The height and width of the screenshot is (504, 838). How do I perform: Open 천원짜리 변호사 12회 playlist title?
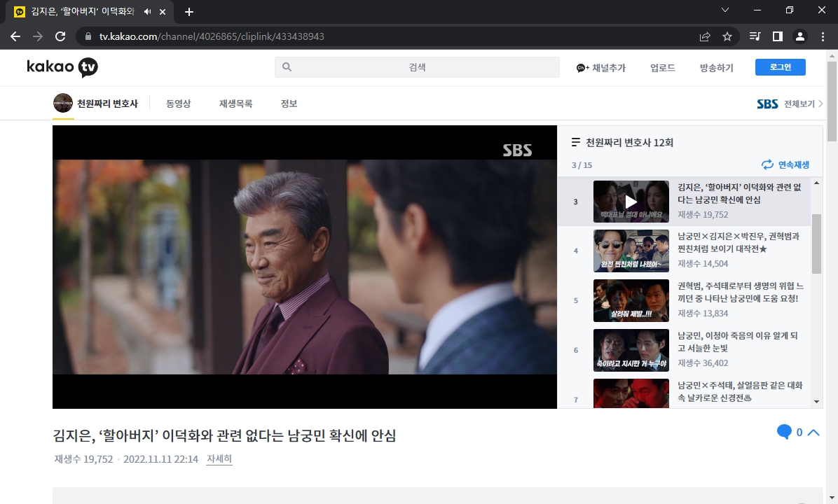[x=630, y=143]
